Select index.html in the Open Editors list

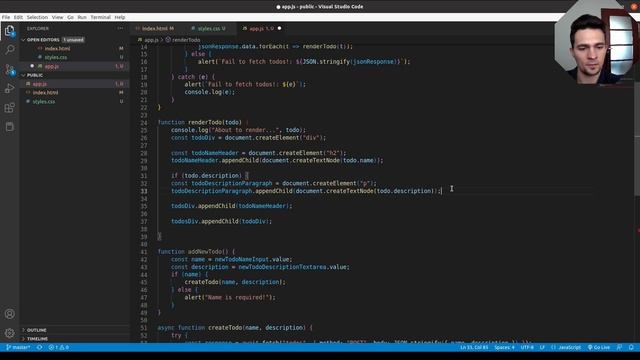click(x=75, y=49)
